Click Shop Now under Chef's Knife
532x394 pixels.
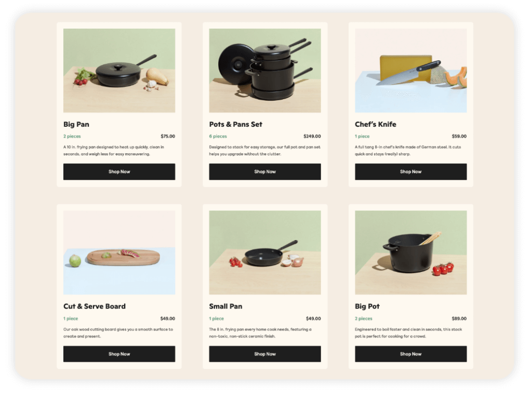tap(410, 172)
